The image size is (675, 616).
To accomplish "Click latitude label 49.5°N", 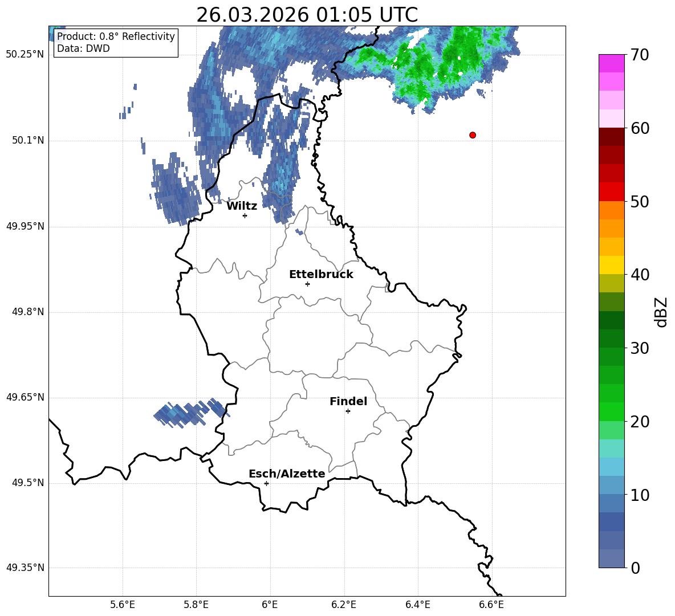I will pos(28,483).
